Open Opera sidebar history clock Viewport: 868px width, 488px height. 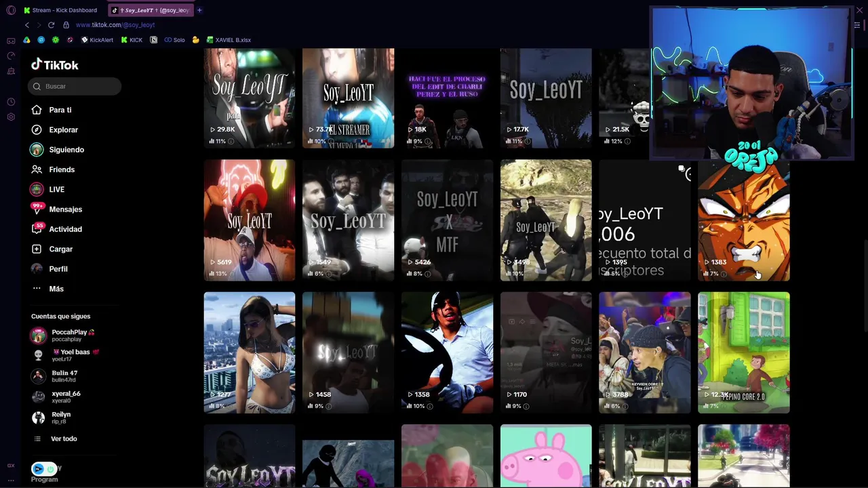pyautogui.click(x=11, y=102)
